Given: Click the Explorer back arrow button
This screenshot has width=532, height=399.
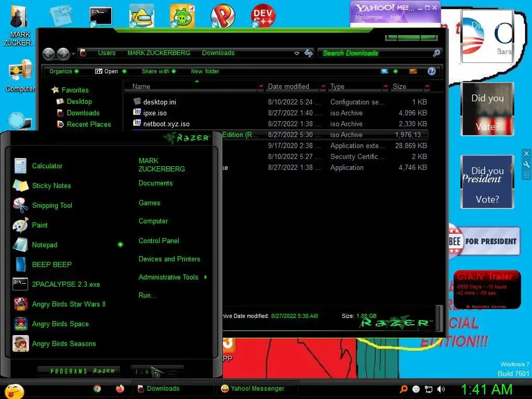Looking at the screenshot, I should click(x=48, y=54).
